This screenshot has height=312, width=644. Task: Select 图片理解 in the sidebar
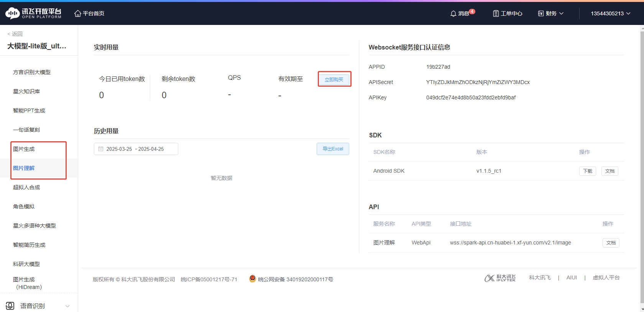pos(24,168)
